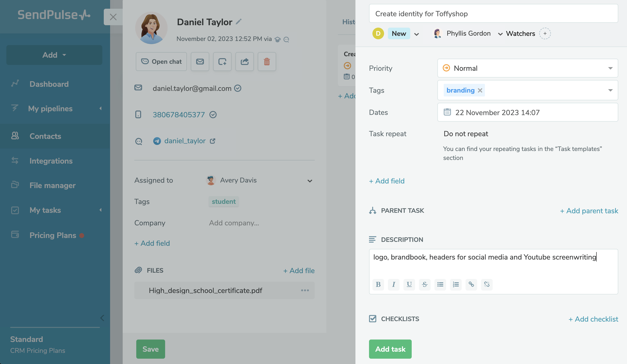The height and width of the screenshot is (364, 627).
Task: Click the Bold formatting icon
Action: coord(378,284)
